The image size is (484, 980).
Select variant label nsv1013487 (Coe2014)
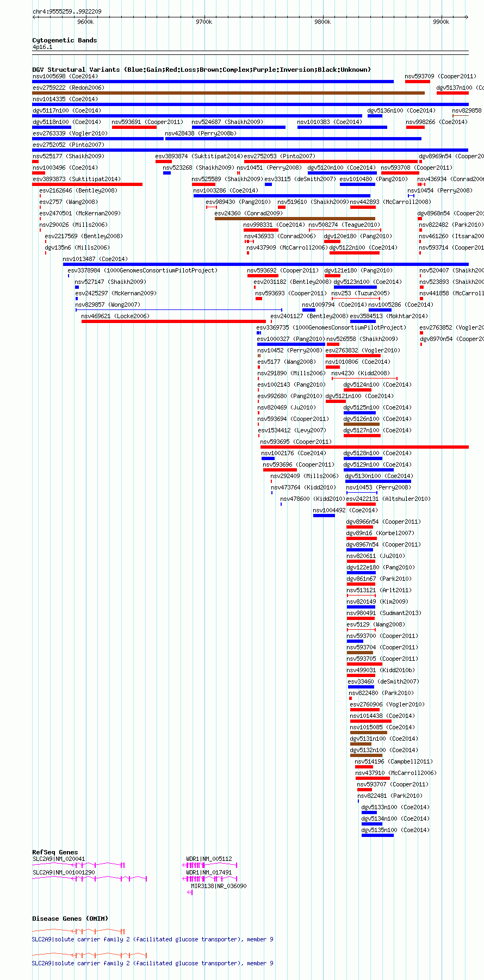tap(95, 259)
